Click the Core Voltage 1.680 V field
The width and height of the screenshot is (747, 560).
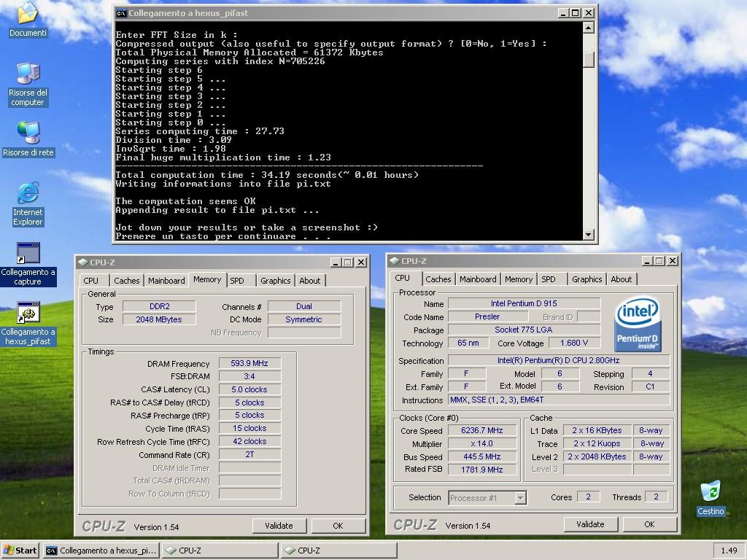pyautogui.click(x=574, y=343)
